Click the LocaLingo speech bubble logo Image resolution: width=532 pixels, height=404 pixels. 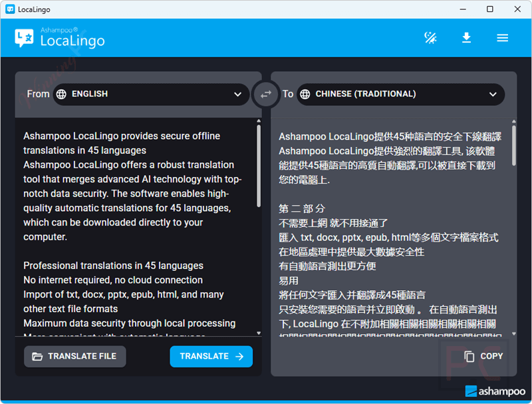click(x=24, y=38)
